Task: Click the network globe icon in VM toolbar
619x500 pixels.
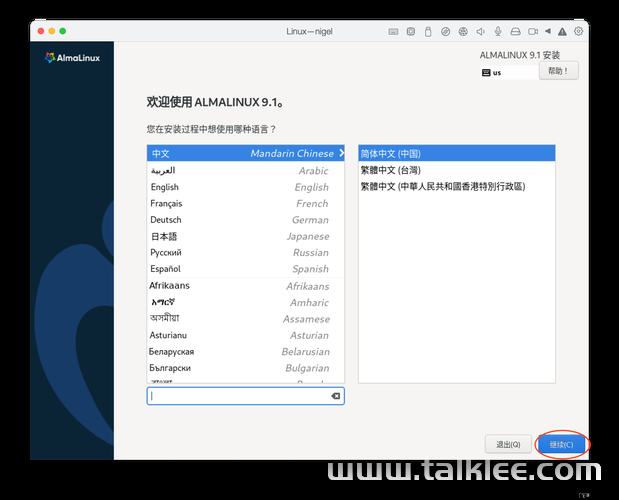Action: pos(463,32)
